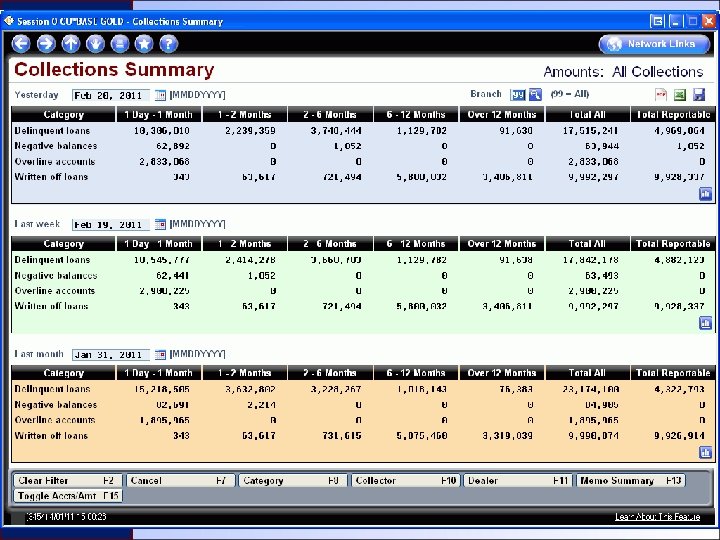Image resolution: width=720 pixels, height=540 pixels.
Task: Click the round toolbar icon beside the star
Action: point(120,44)
